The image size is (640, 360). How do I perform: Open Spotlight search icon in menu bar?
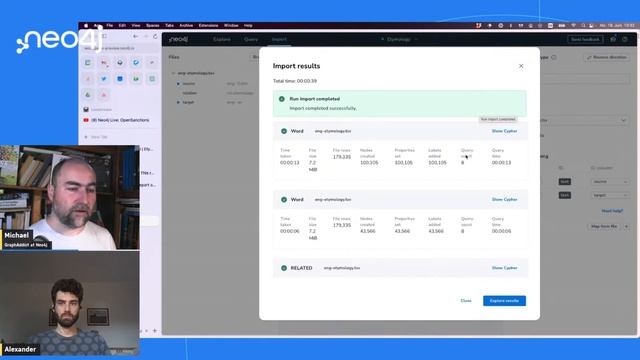pos(583,25)
